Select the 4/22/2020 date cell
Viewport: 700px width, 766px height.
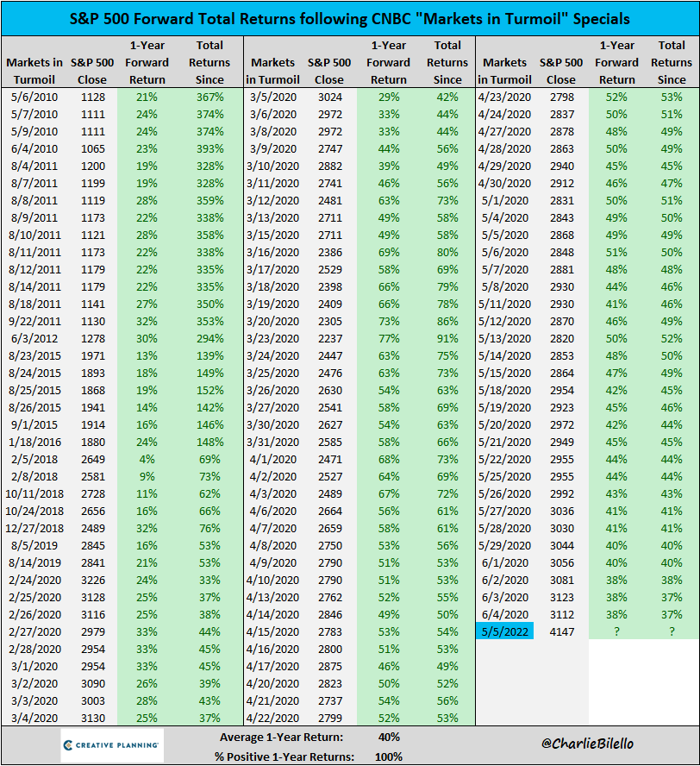point(273,718)
